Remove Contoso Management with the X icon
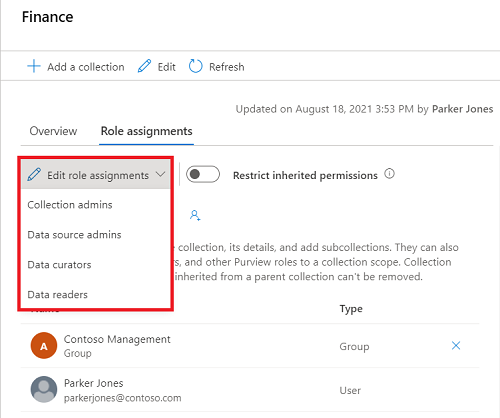The width and height of the screenshot is (500, 418). pyautogui.click(x=456, y=346)
